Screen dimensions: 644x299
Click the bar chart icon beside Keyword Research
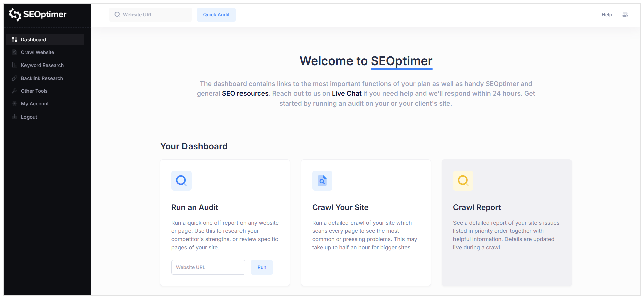point(14,65)
